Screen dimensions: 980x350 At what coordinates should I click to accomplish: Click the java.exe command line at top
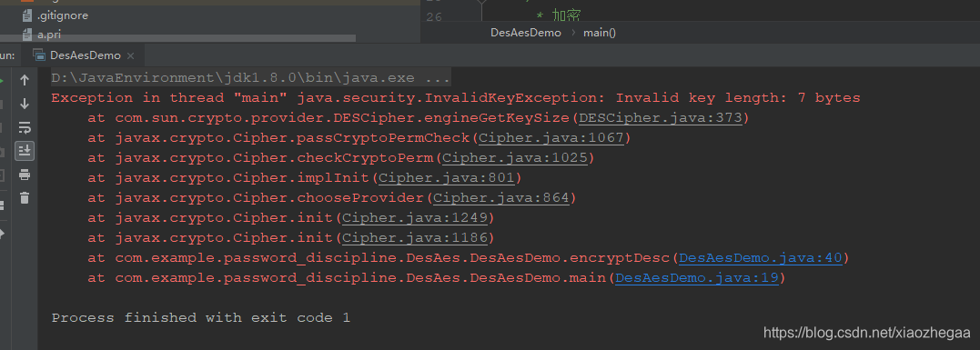250,78
